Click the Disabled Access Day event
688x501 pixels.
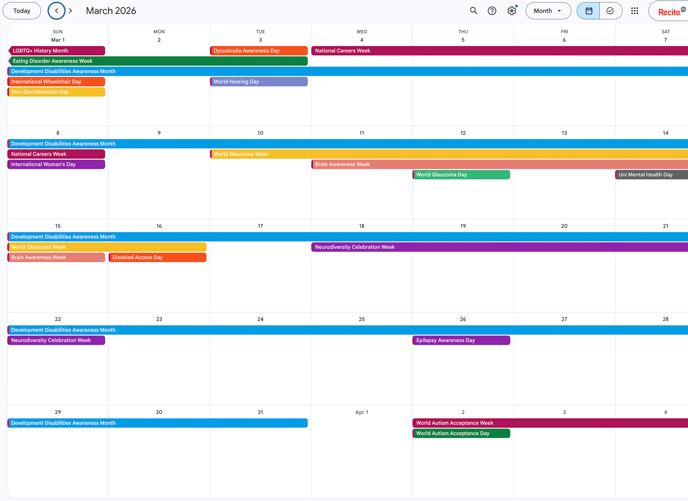pos(158,257)
